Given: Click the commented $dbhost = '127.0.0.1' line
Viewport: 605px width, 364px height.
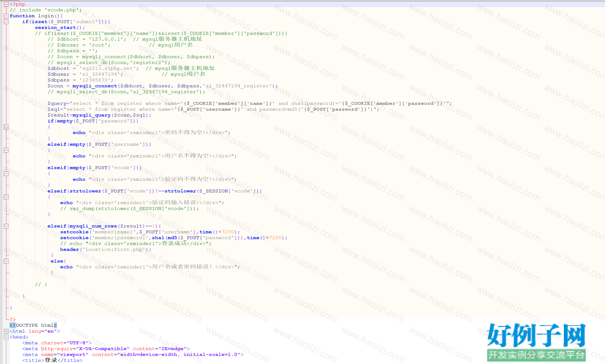Looking at the screenshot, I should [125, 39].
